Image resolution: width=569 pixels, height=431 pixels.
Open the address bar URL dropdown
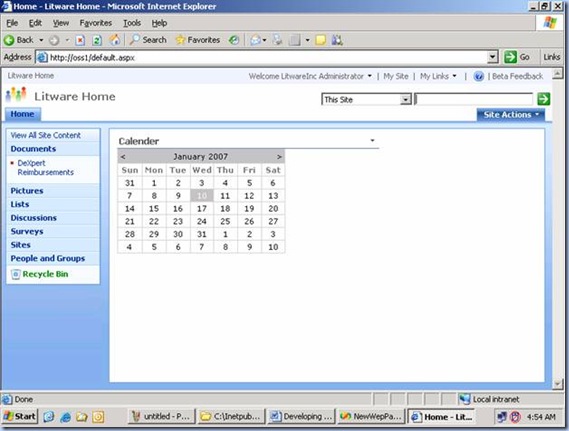[492, 57]
